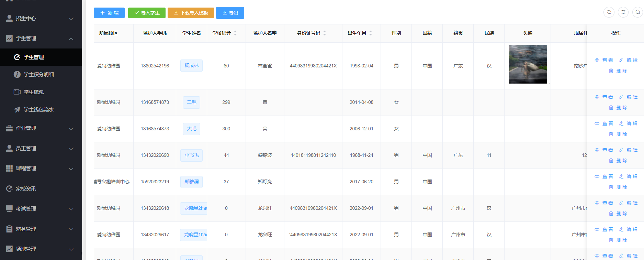Sort by 身份证号码 column arrows
The image size is (644, 260).
coord(325,33)
